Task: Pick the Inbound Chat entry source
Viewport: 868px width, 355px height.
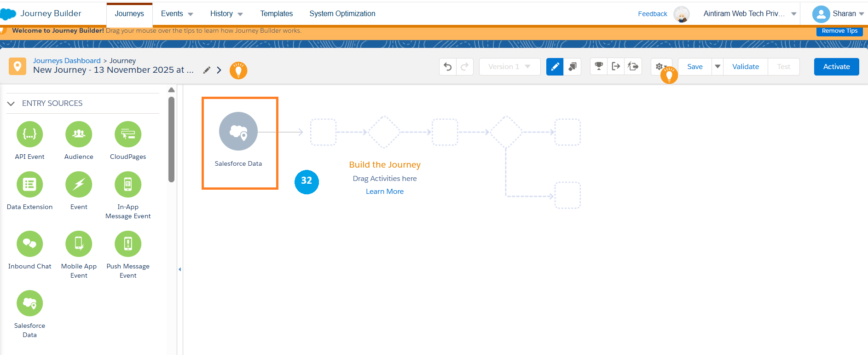Action: click(30, 244)
